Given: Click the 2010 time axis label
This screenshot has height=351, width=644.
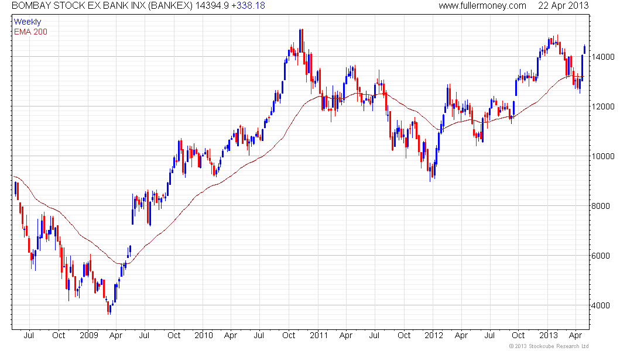Looking at the screenshot, I should click(x=204, y=335).
